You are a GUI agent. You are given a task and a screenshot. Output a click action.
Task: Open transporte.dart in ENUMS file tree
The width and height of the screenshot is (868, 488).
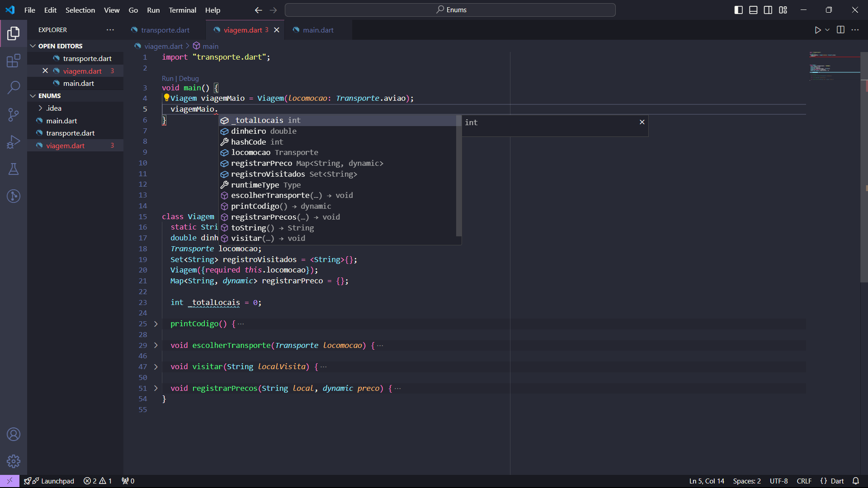click(x=75, y=133)
